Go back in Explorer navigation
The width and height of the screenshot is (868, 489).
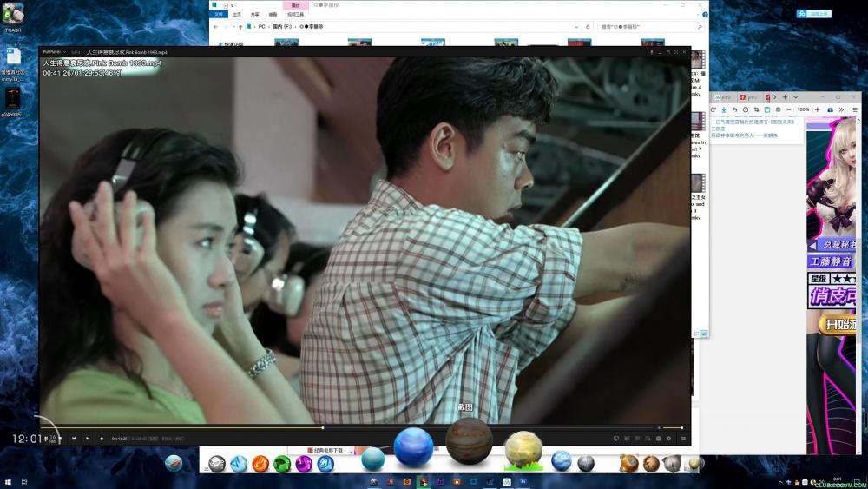(x=216, y=27)
